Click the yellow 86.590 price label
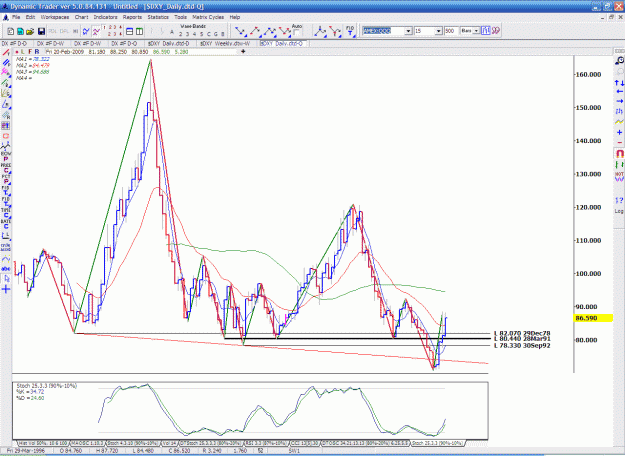The height and width of the screenshot is (456, 625). pyautogui.click(x=593, y=318)
